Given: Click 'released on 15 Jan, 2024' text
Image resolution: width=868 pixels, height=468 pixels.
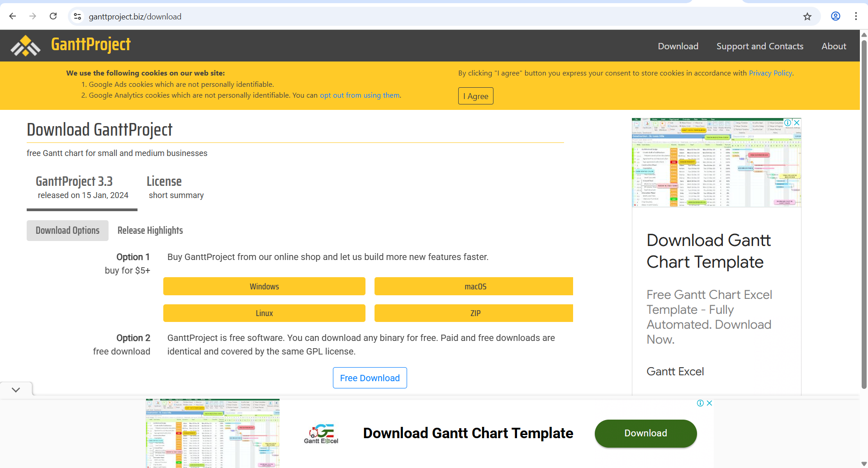Looking at the screenshot, I should click(83, 195).
